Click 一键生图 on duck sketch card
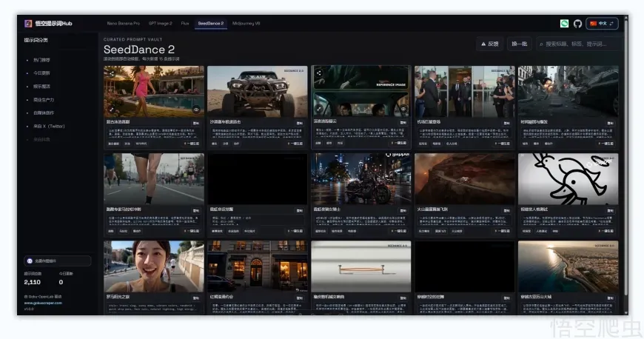Viewport: 644px width, 339px height. coord(606,231)
